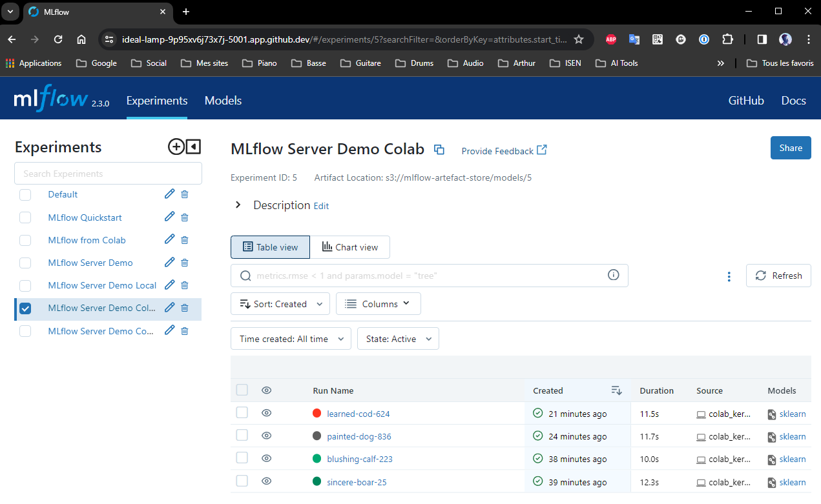Select all runs with header checkbox
Screen dimensions: 821x504
(x=242, y=390)
